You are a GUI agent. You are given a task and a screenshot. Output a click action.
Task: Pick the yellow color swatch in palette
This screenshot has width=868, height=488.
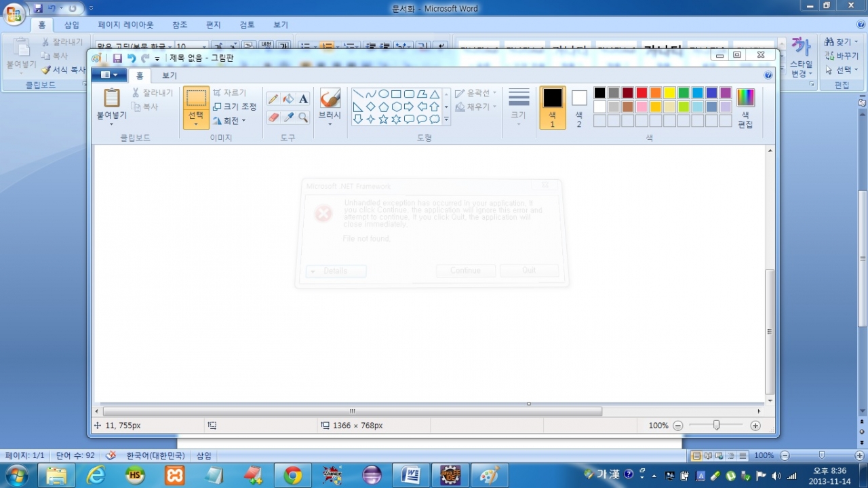[669, 93]
